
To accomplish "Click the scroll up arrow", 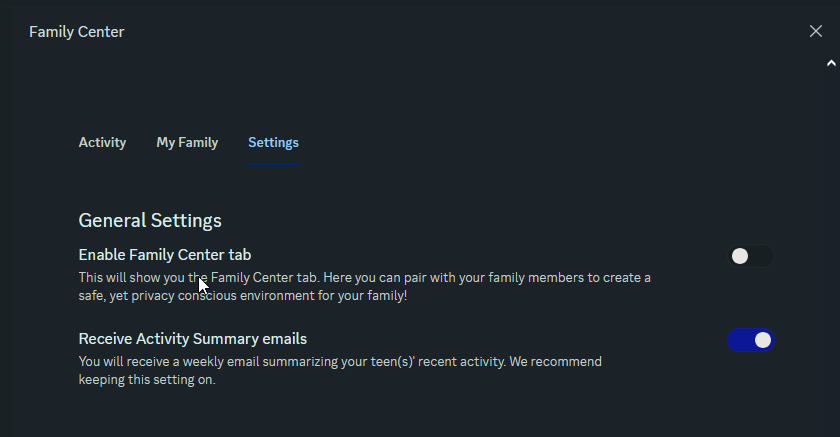I will point(831,63).
